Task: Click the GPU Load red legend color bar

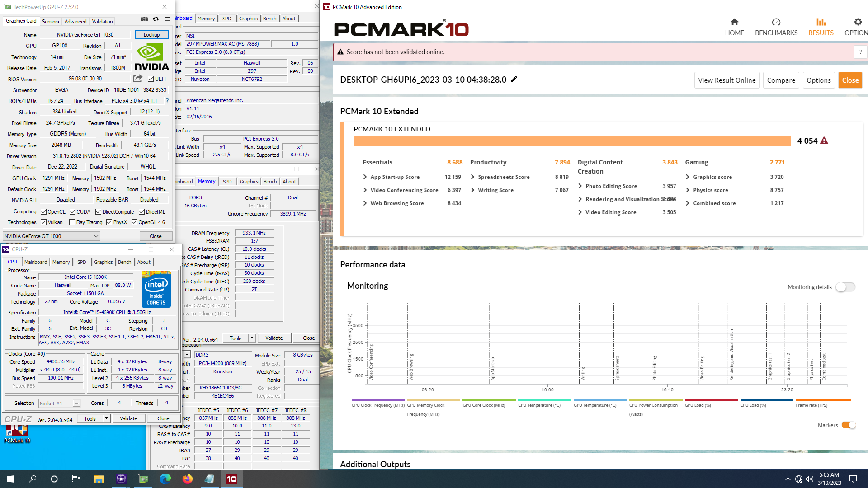Action: click(711, 399)
